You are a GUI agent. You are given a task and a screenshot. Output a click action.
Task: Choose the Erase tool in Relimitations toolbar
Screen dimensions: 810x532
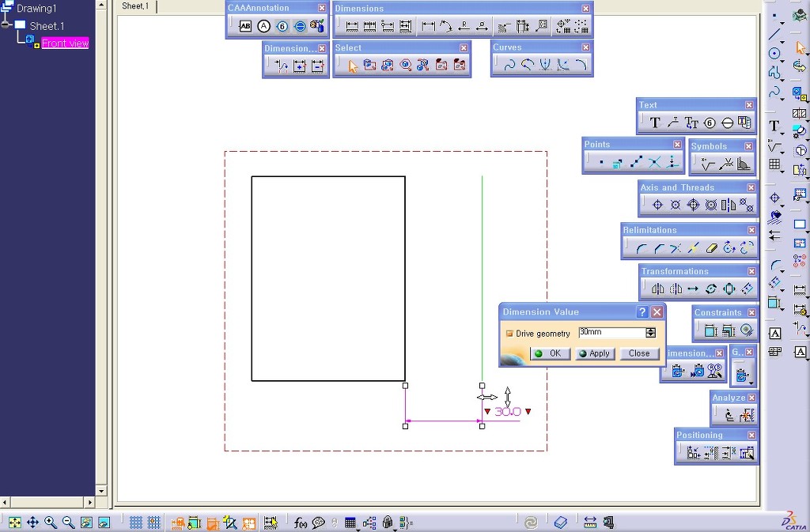coord(710,248)
